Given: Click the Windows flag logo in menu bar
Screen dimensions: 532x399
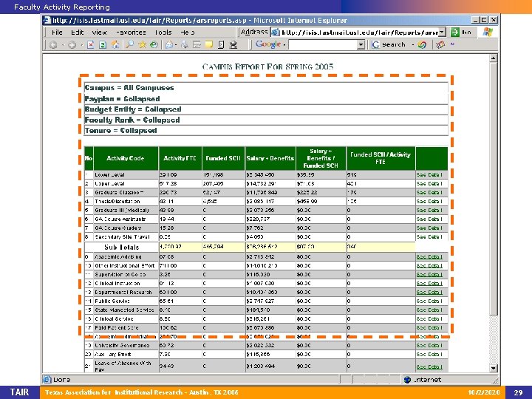Looking at the screenshot, I should click(x=488, y=32).
